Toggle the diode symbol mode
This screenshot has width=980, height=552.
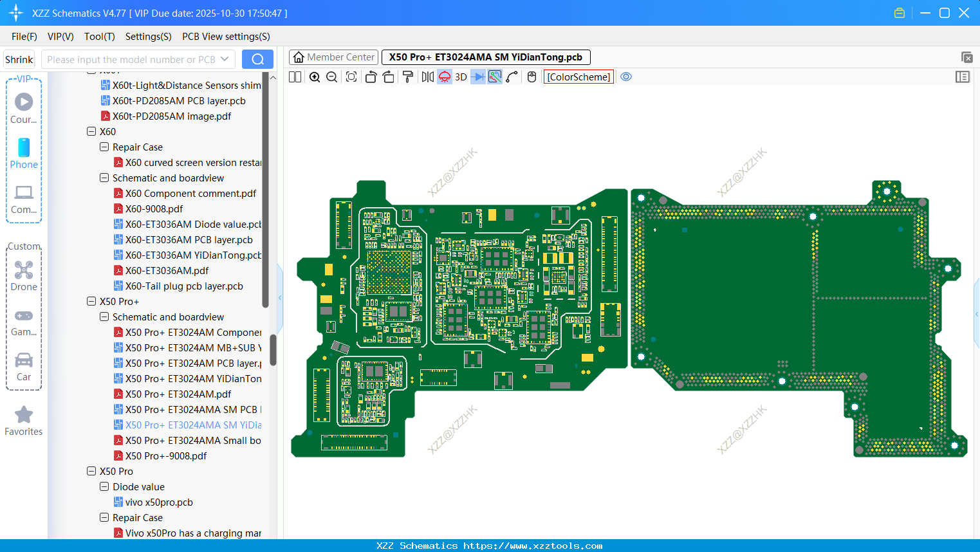click(478, 77)
